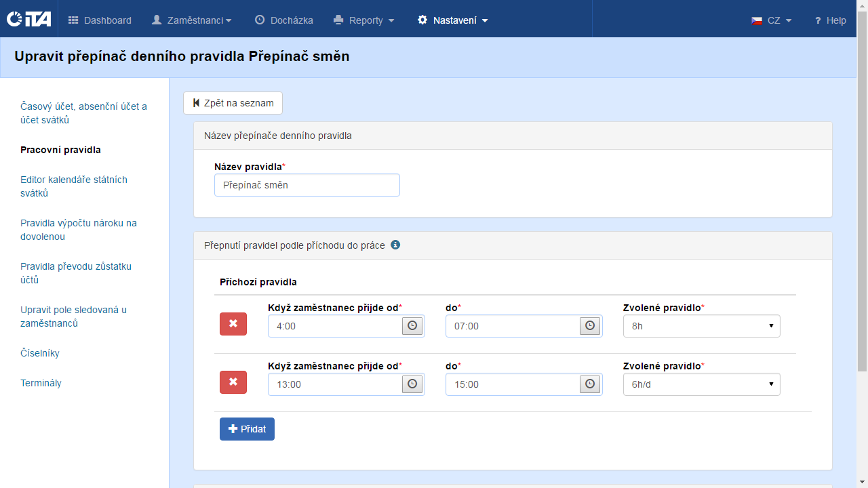Open the Zaměstnanci menu
Viewport: 868px width, 488px height.
192,20
